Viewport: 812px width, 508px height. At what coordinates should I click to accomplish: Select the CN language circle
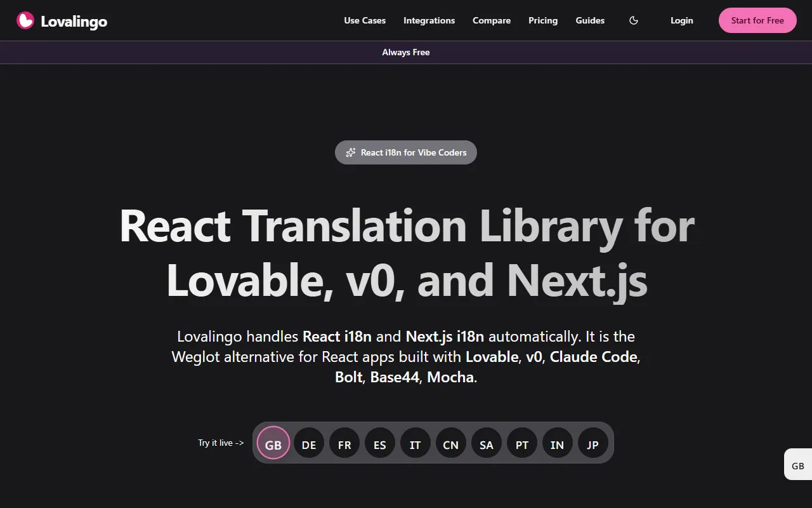point(451,443)
